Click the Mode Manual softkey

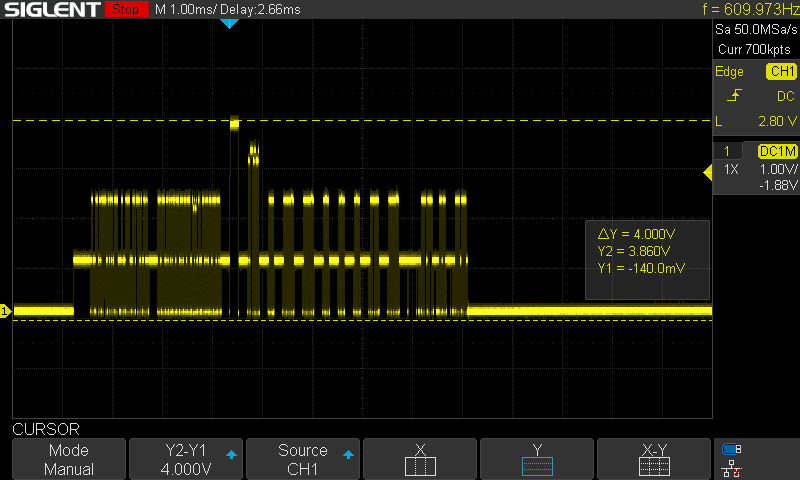tap(69, 459)
